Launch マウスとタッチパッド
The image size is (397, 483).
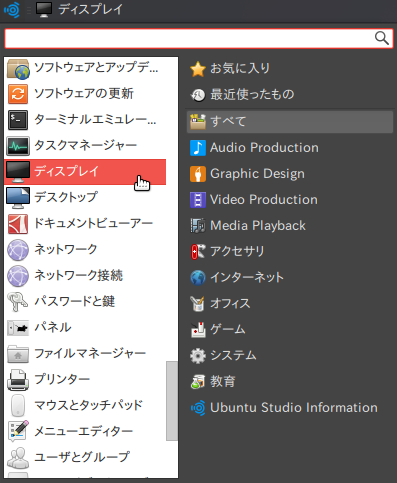[x=85, y=406]
